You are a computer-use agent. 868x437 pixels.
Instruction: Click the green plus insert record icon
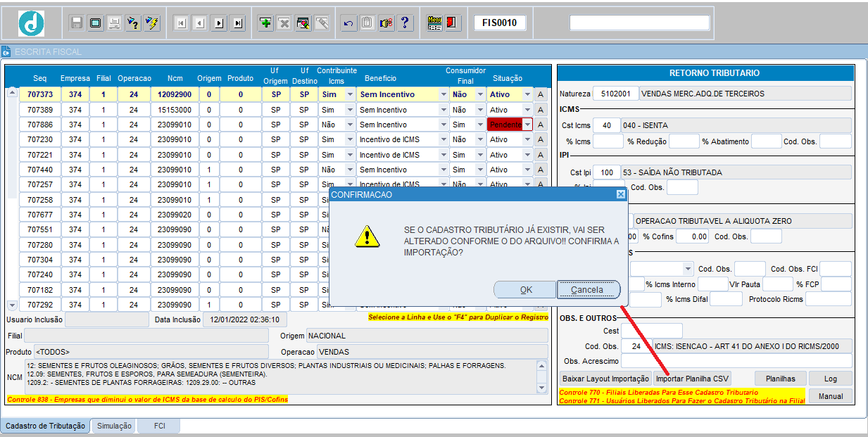[x=265, y=23]
